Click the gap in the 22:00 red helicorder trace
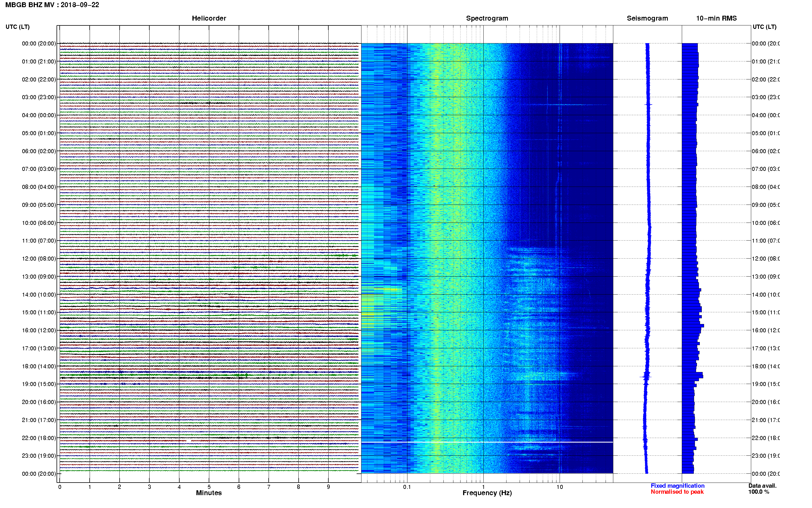The width and height of the screenshot is (812, 508). tap(189, 441)
